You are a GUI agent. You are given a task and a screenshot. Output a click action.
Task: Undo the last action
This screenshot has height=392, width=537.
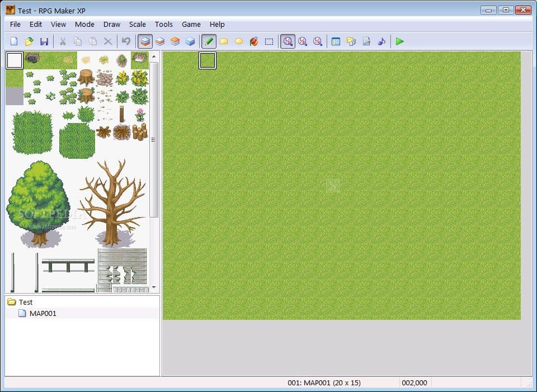pyautogui.click(x=126, y=41)
